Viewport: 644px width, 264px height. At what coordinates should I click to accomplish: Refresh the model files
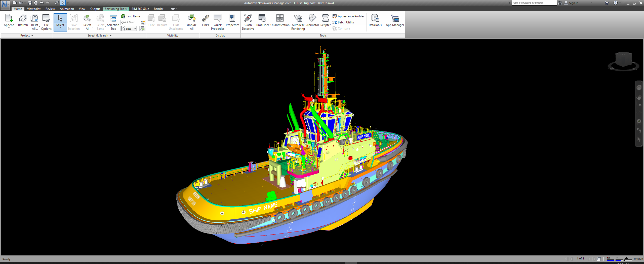click(x=23, y=20)
